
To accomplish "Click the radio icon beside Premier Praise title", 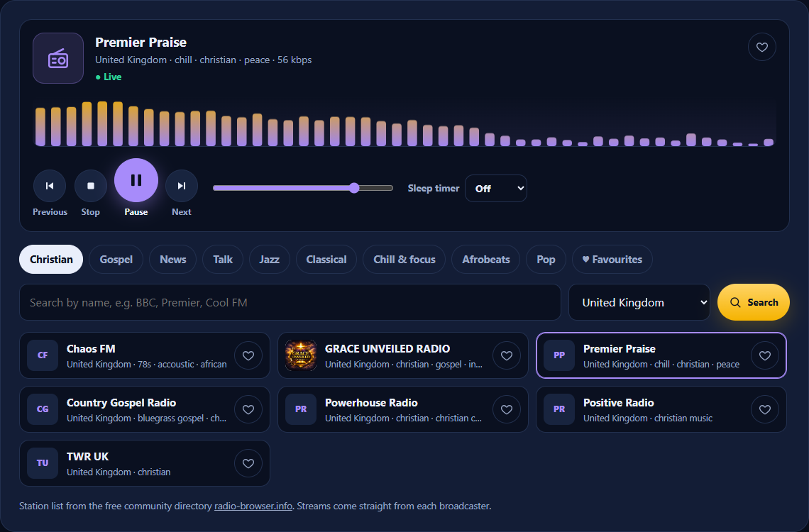I will [58, 58].
